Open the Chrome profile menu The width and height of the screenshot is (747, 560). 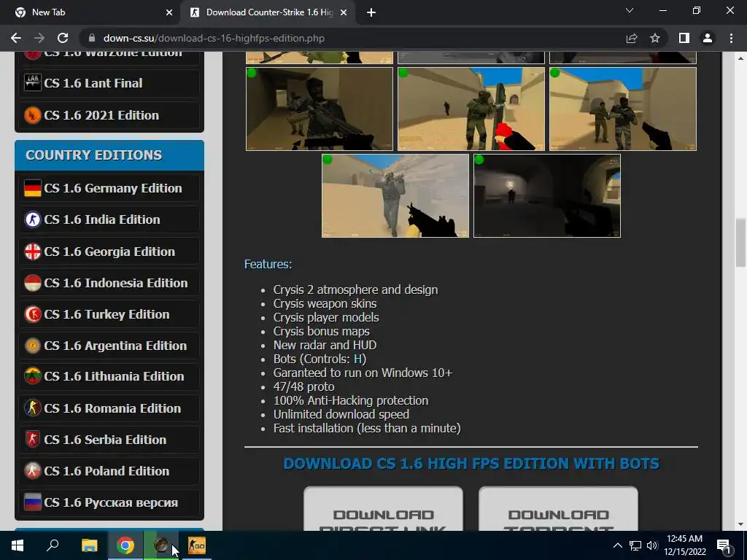[x=708, y=38]
